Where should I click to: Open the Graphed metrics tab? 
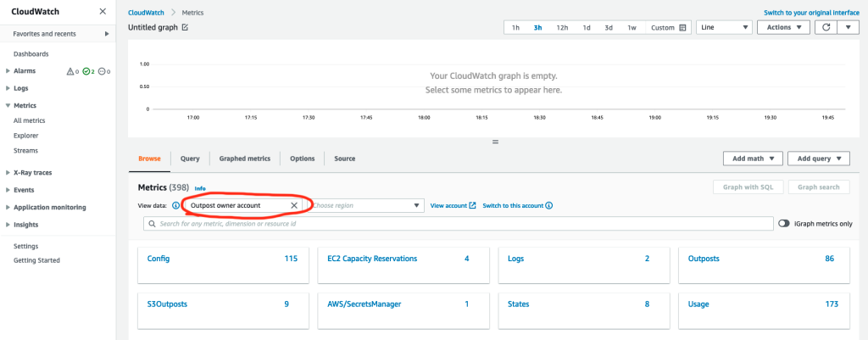(x=245, y=159)
